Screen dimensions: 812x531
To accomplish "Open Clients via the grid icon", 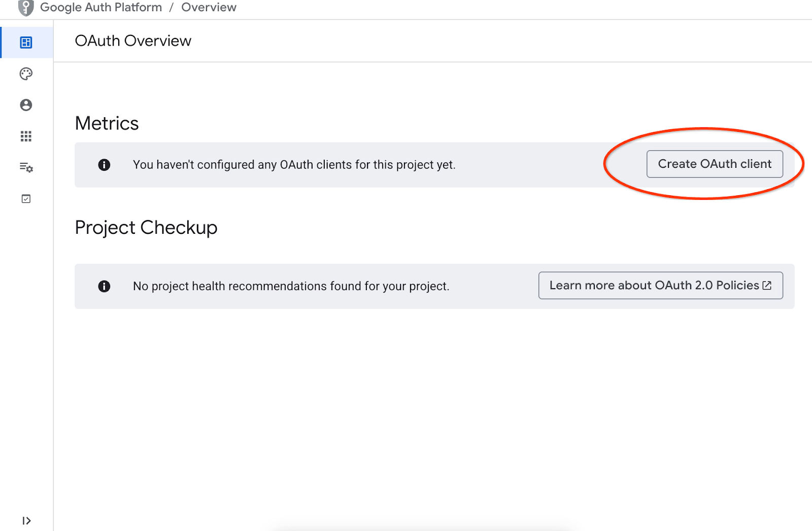I will 26,136.
